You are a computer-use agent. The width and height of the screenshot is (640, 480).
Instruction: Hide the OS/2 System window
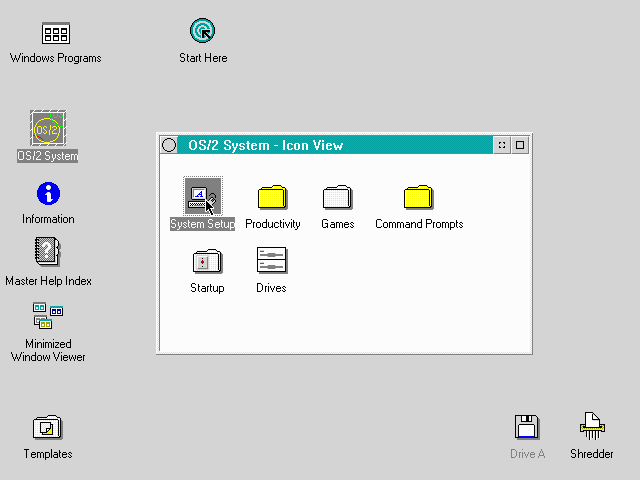click(x=502, y=145)
